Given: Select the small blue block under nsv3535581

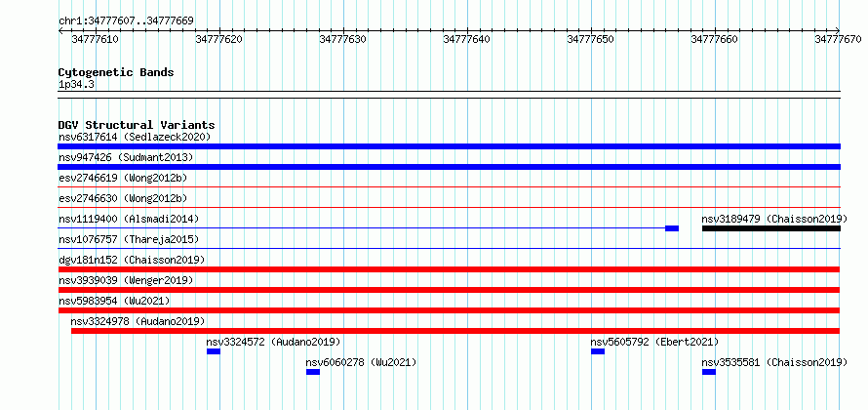Looking at the screenshot, I should tap(709, 372).
